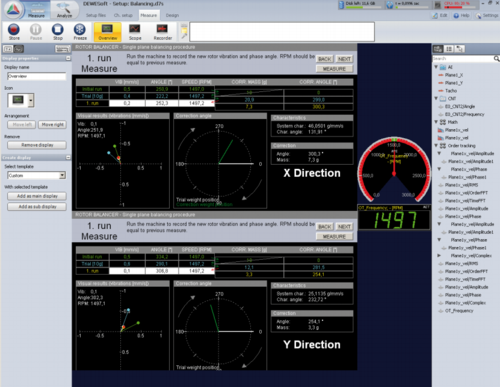Image resolution: width=500 pixels, height=387 pixels.
Task: Click the yellow note marker icon
Action: [x=184, y=31]
